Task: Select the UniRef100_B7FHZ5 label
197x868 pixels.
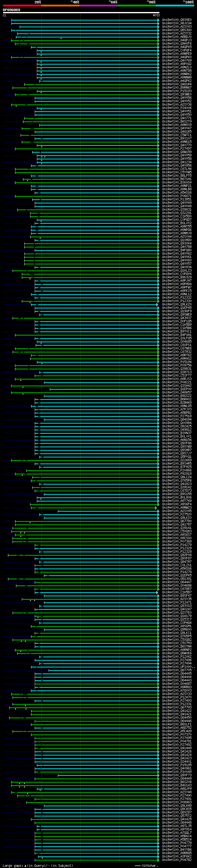Action: point(176,467)
